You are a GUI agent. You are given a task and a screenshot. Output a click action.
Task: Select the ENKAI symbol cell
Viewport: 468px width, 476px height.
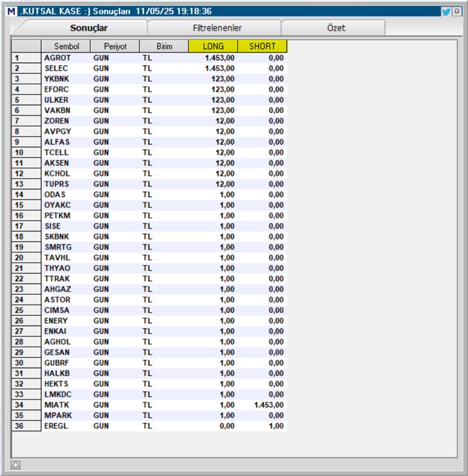point(66,331)
